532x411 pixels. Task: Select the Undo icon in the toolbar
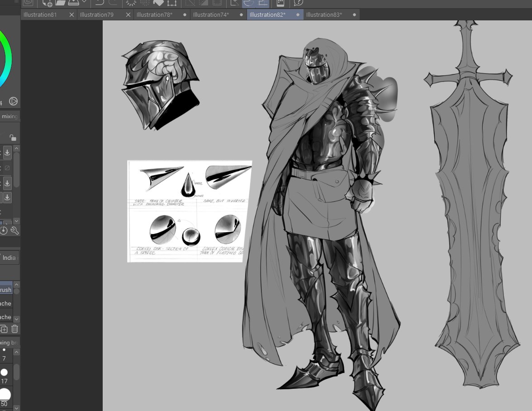(x=99, y=4)
